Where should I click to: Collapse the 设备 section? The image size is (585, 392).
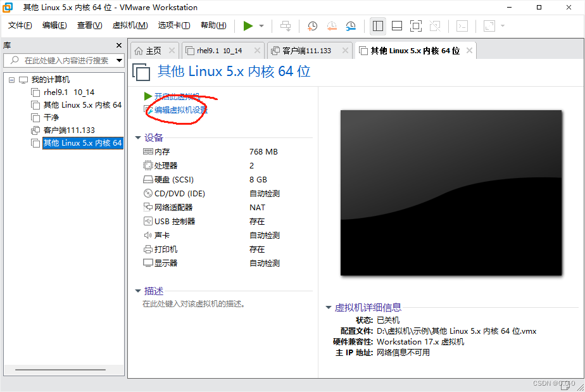click(x=137, y=138)
